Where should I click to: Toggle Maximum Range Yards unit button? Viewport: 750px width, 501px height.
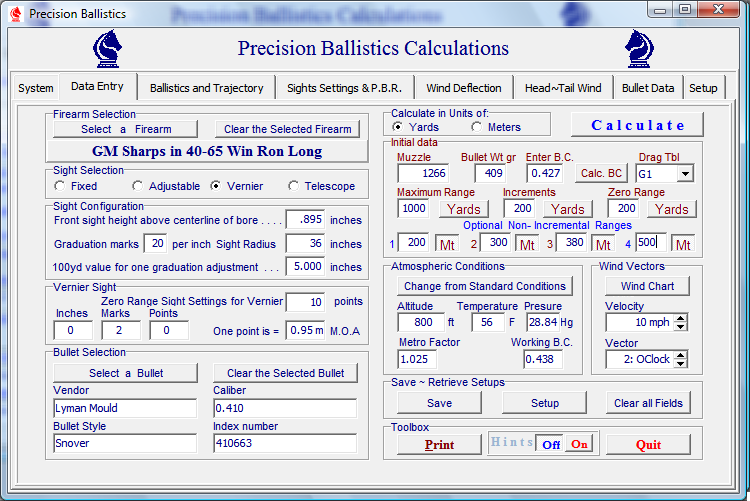click(462, 209)
